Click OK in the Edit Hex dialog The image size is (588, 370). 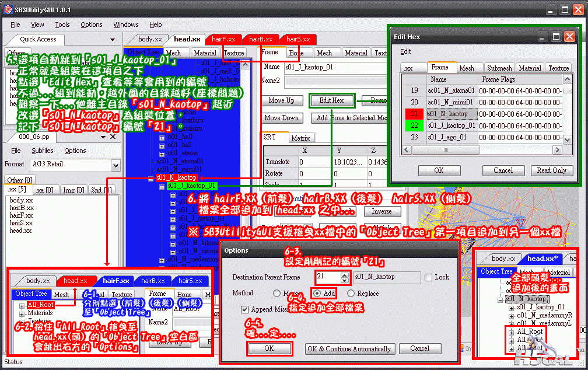click(439, 170)
